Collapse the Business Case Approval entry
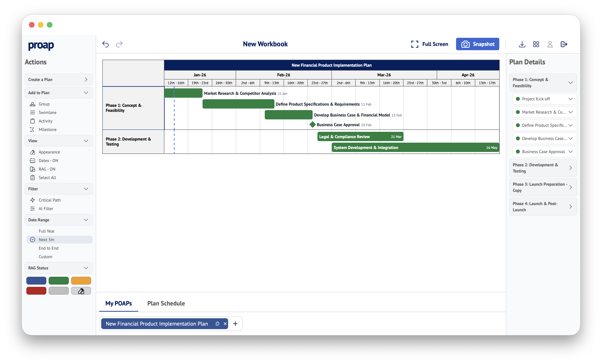Screen dimensions: 602x364 click(571, 151)
